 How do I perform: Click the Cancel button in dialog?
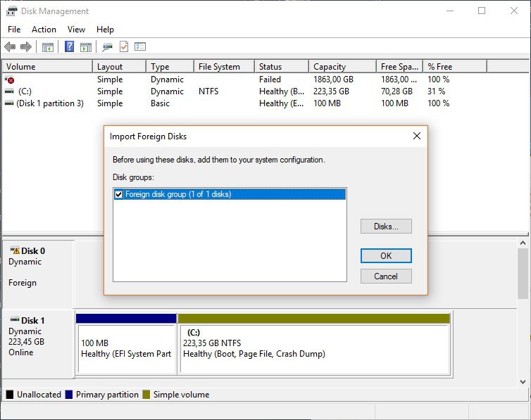[x=386, y=276]
